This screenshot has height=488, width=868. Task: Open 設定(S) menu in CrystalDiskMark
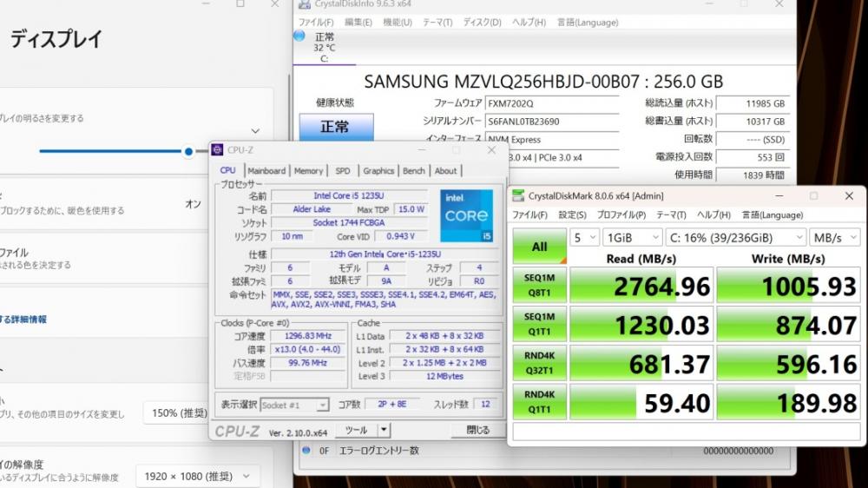[x=572, y=215]
